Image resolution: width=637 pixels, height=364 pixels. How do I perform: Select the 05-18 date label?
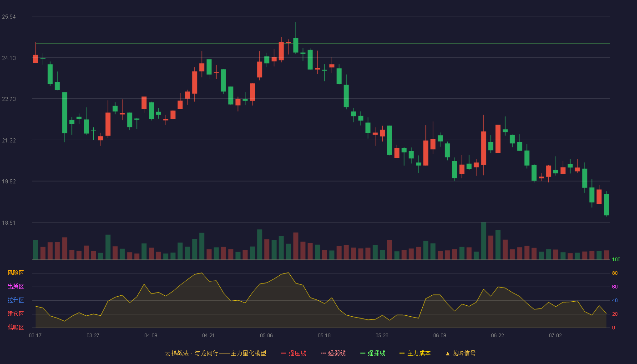pos(324,335)
